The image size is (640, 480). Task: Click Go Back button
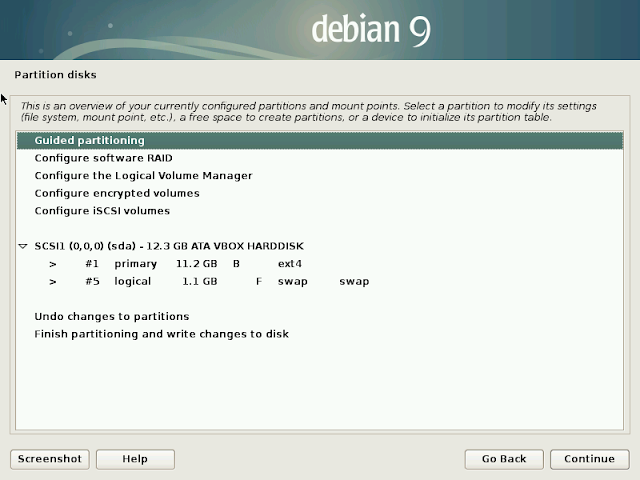click(504, 459)
